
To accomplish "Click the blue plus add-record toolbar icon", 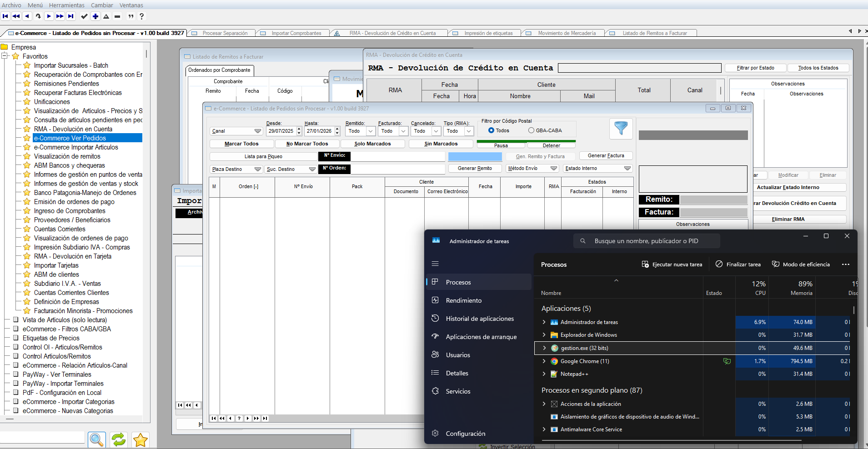I will [95, 16].
